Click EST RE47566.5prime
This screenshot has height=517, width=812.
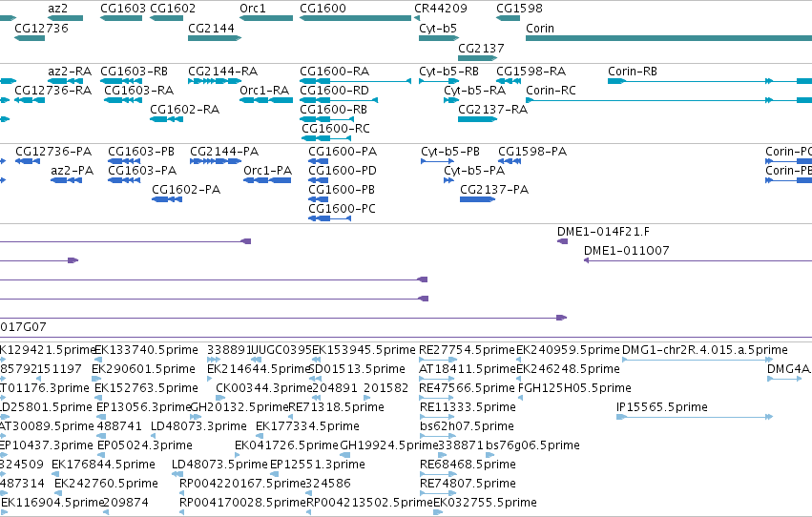click(x=437, y=398)
